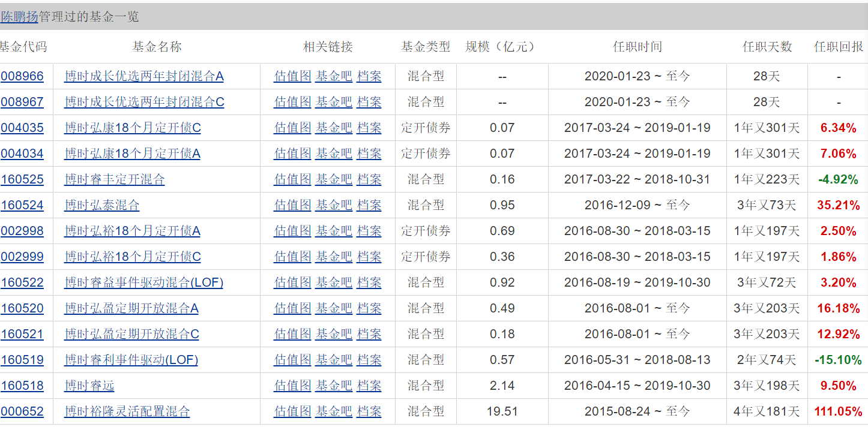Click 估值图 for fund 004034
This screenshot has width=868, height=427.
tap(293, 154)
